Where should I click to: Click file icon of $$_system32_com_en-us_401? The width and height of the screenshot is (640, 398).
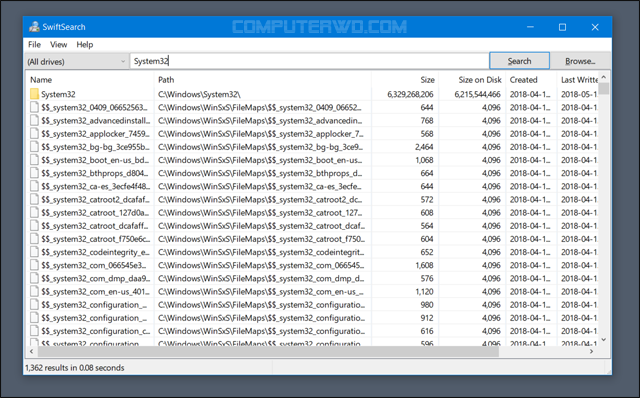(x=34, y=291)
